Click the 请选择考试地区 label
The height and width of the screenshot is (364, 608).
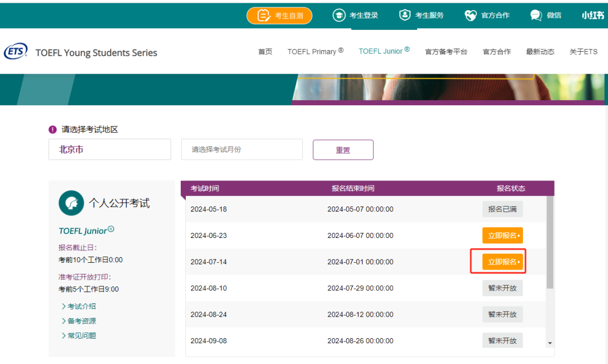[90, 129]
